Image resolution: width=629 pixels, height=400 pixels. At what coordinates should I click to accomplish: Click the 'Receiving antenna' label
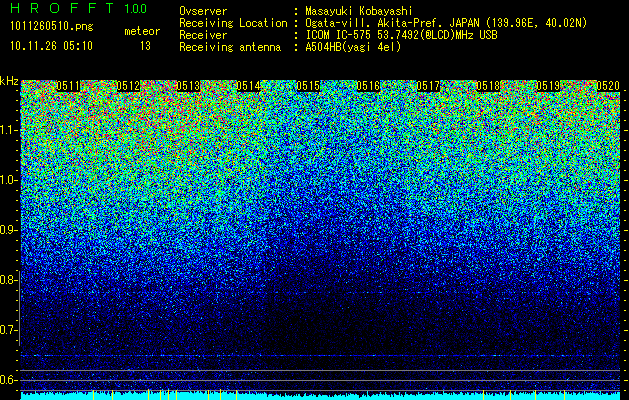(x=230, y=47)
